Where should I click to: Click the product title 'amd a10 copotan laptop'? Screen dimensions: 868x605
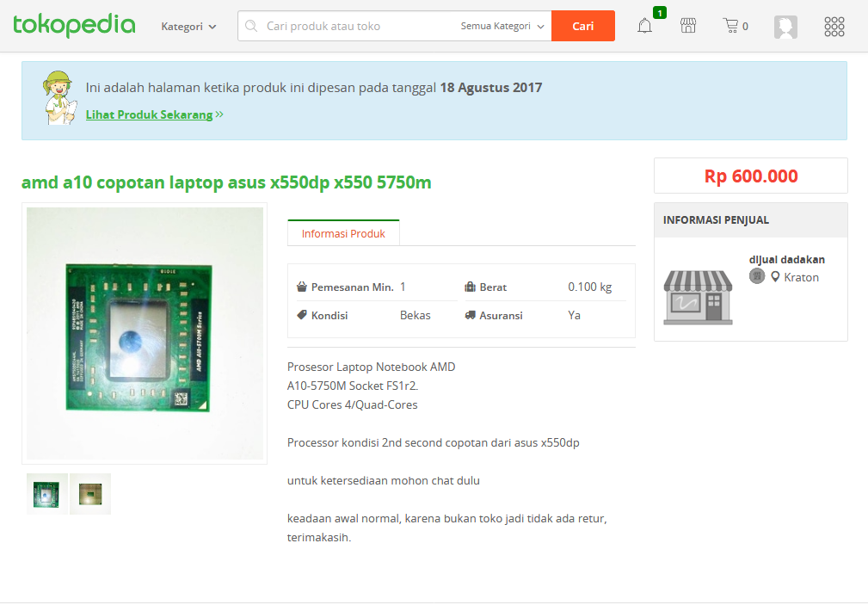coord(226,182)
